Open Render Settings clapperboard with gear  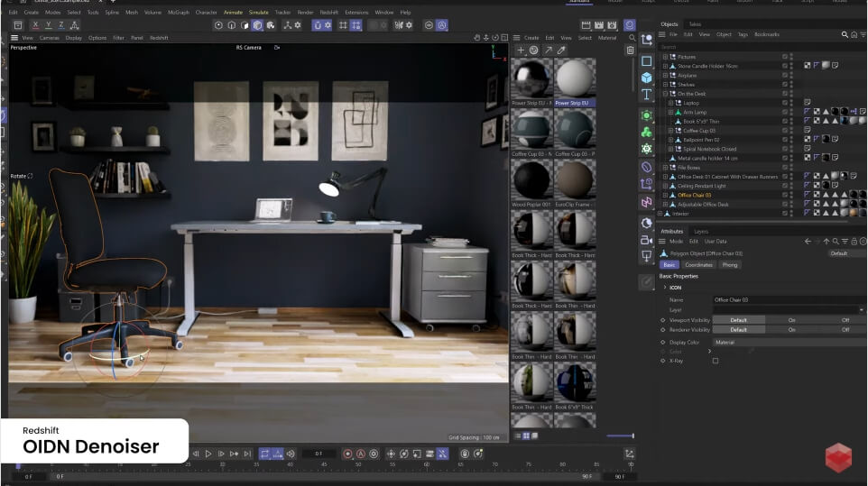click(612, 25)
